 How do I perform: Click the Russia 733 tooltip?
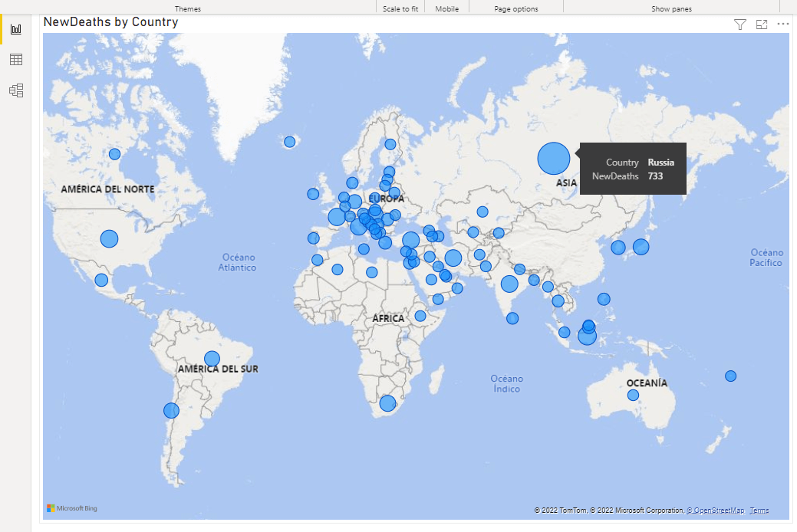(633, 169)
